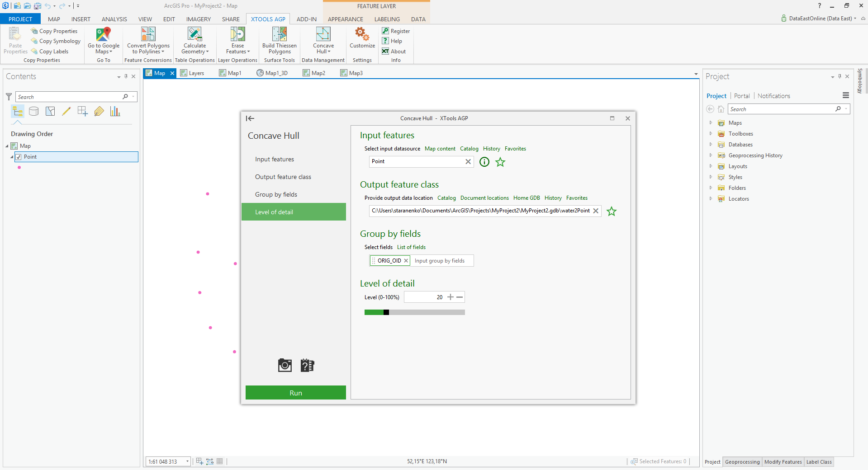This screenshot has width=868, height=470.
Task: Adjust the Level of detail slider handle
Action: (x=386, y=312)
